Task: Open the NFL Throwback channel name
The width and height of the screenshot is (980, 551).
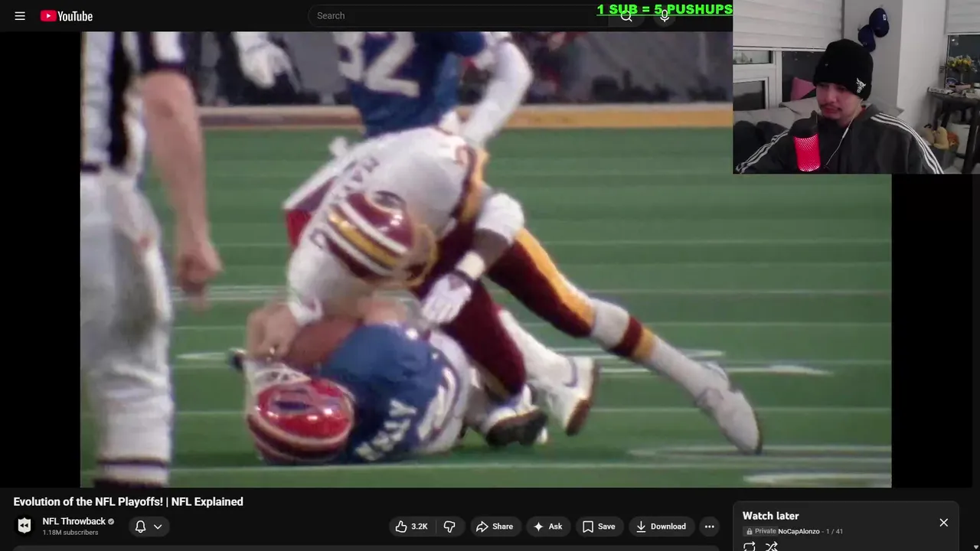Action: click(73, 521)
